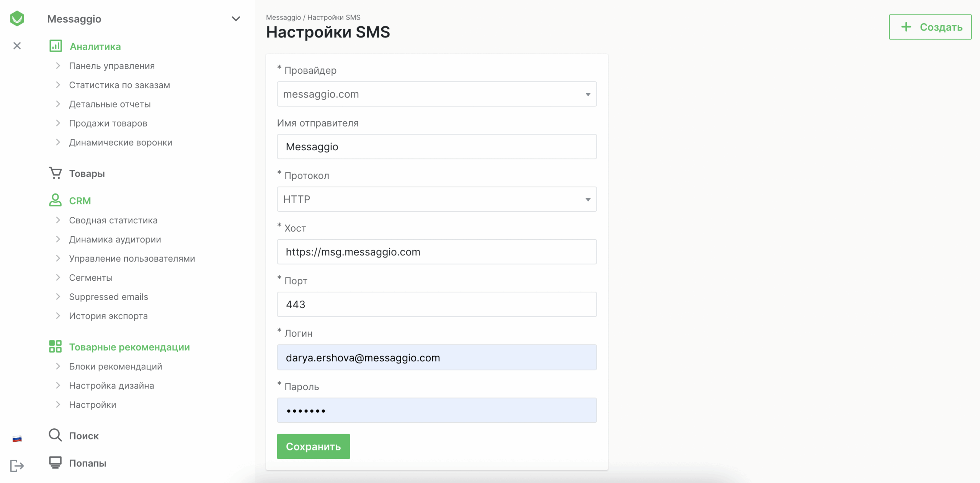
Task: Click the CRM person icon
Action: point(55,200)
